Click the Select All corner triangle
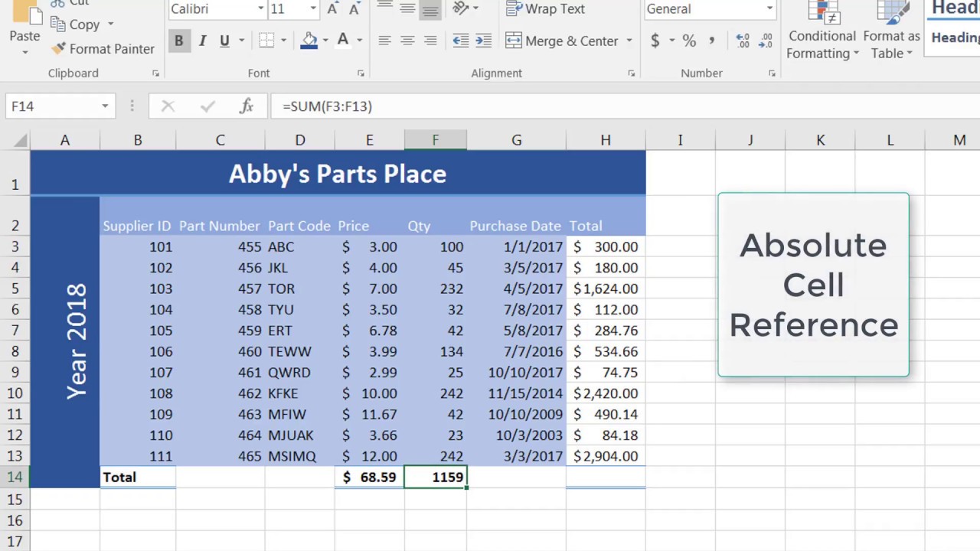980x551 pixels. pyautogui.click(x=20, y=140)
